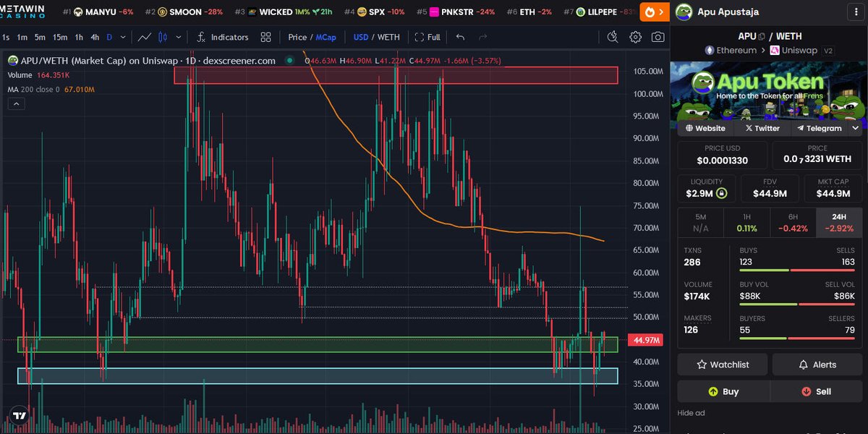868x434 pixels.
Task: Show chart values in WETH
Action: pyautogui.click(x=388, y=37)
